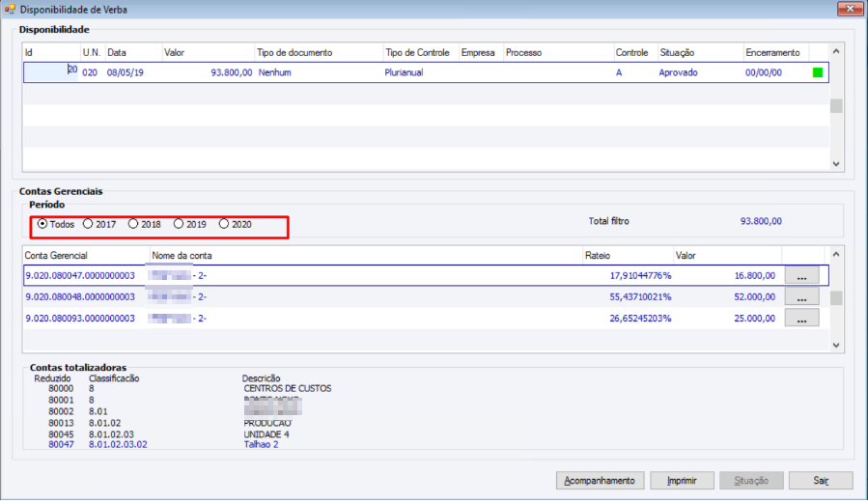Viewport: 868px width, 503px height.
Task: Select account 9.020.080093.0000000003
Action: coord(80,319)
